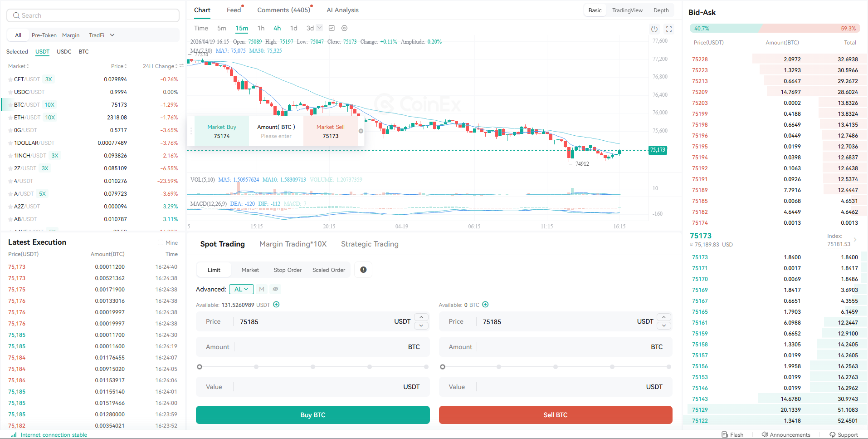This screenshot has height=439, width=868.
Task: Decrease the sell price stepper
Action: pyautogui.click(x=664, y=326)
